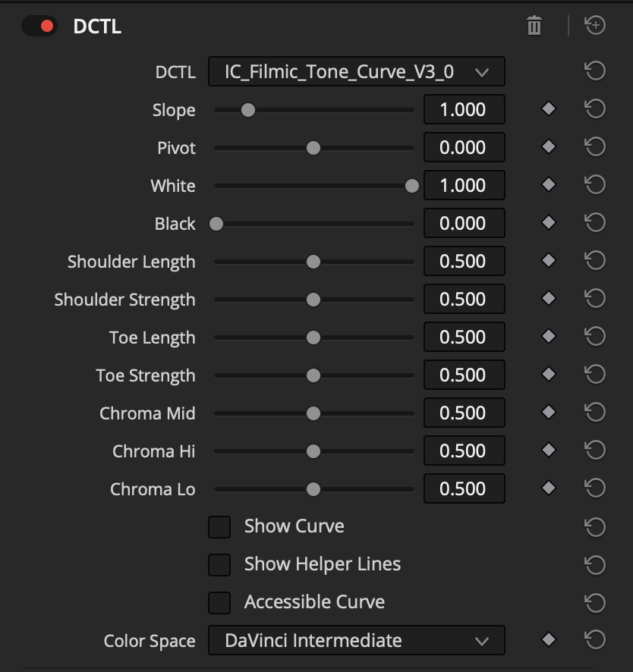633x672 pixels.
Task: Select the Chroma Mid value field
Action: pos(464,412)
